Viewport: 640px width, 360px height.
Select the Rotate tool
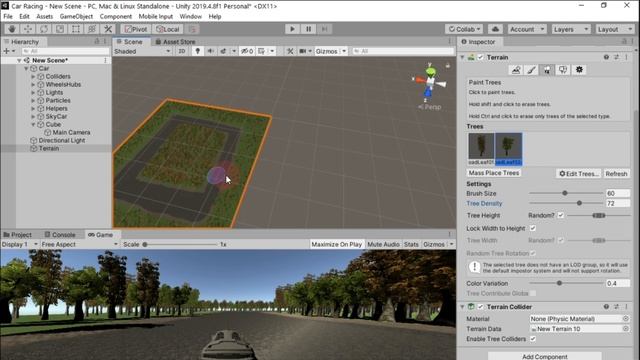pos(44,29)
